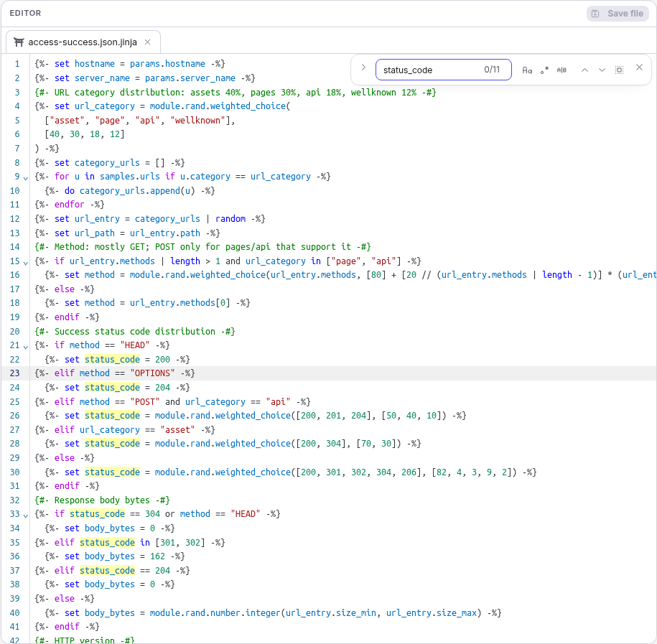This screenshot has width=657, height=644.
Task: Close the access-success.json.jinja tab
Action: (147, 42)
